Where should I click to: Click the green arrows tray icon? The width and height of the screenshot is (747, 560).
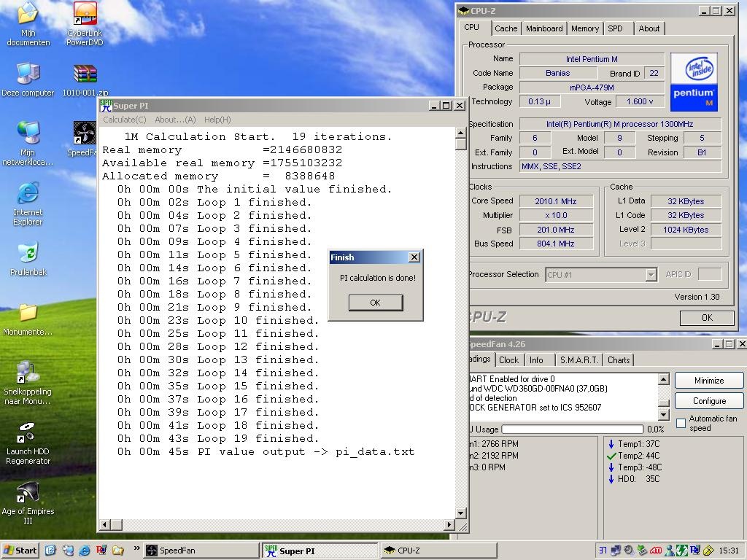pos(683,551)
